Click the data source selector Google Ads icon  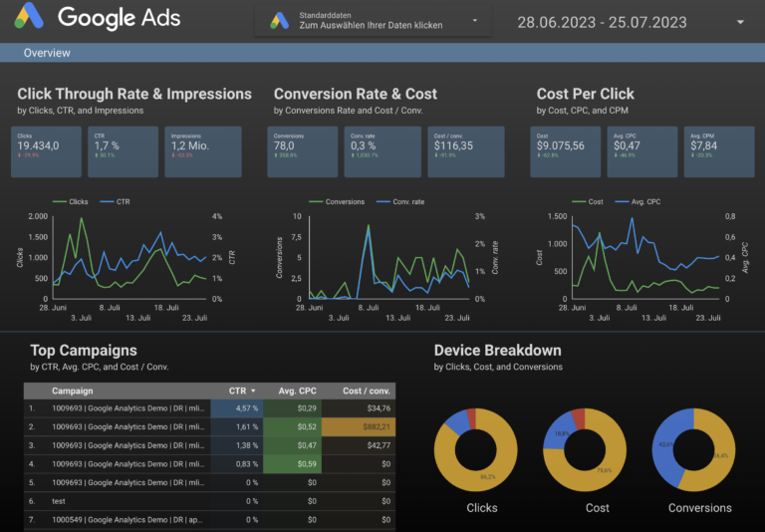click(280, 21)
